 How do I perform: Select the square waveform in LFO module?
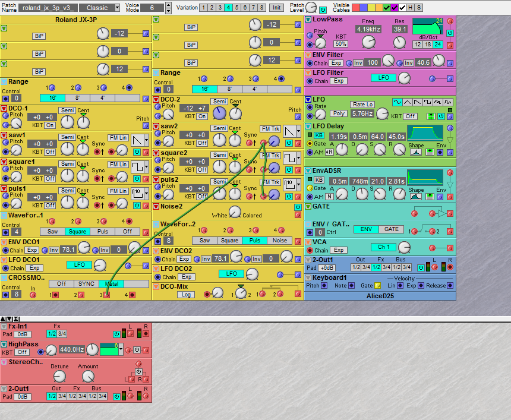tap(427, 102)
